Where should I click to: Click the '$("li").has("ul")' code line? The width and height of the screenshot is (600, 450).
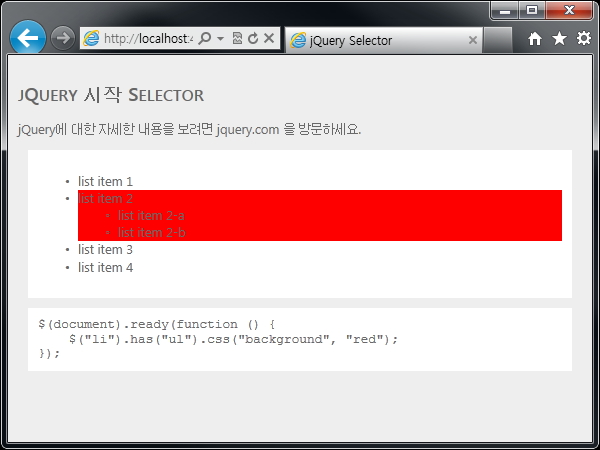[x=233, y=339]
